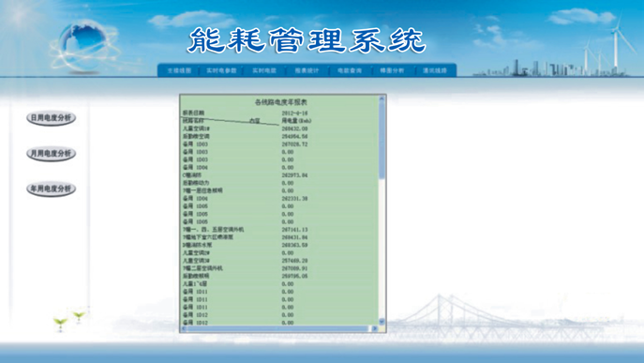Open the last navigation tab 通讯线路
Viewport: 644px width, 363px height.
[435, 70]
